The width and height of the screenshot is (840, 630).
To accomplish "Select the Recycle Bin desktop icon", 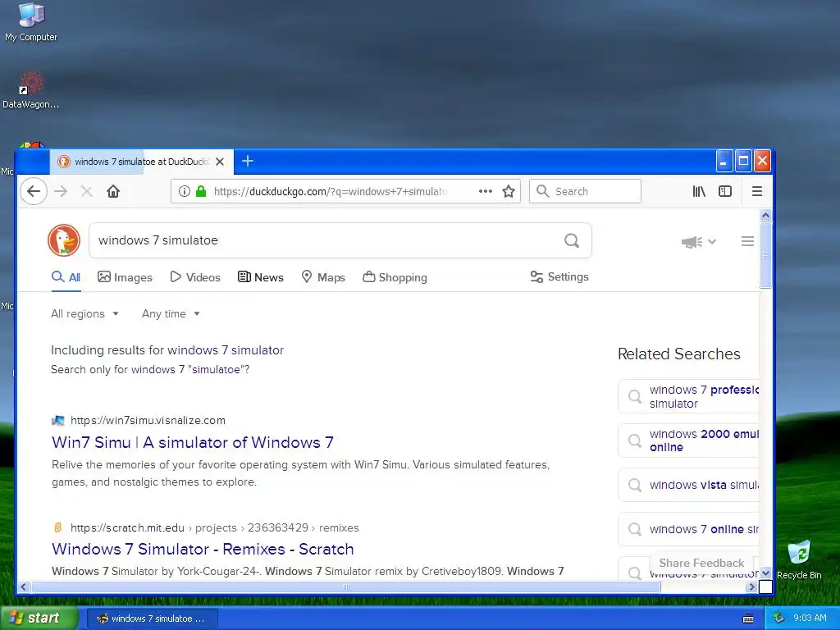I will (799, 559).
